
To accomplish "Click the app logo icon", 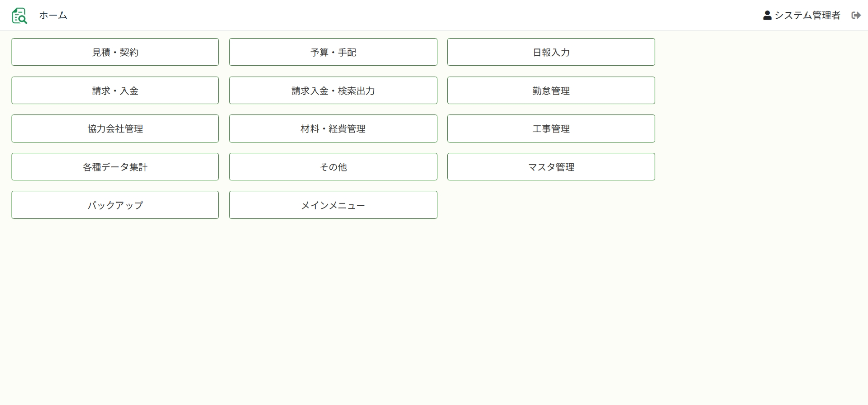I will [19, 16].
